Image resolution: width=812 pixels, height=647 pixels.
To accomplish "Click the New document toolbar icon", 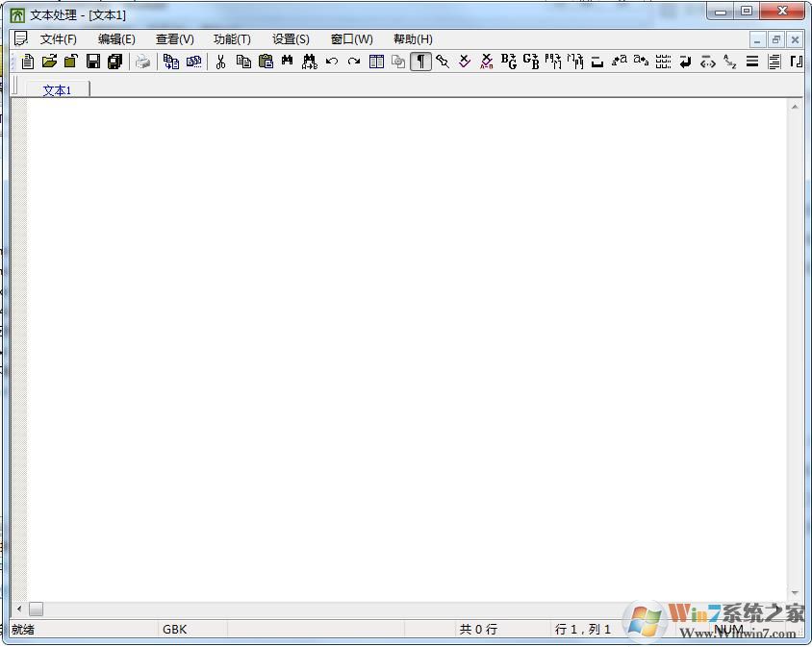I will point(28,62).
